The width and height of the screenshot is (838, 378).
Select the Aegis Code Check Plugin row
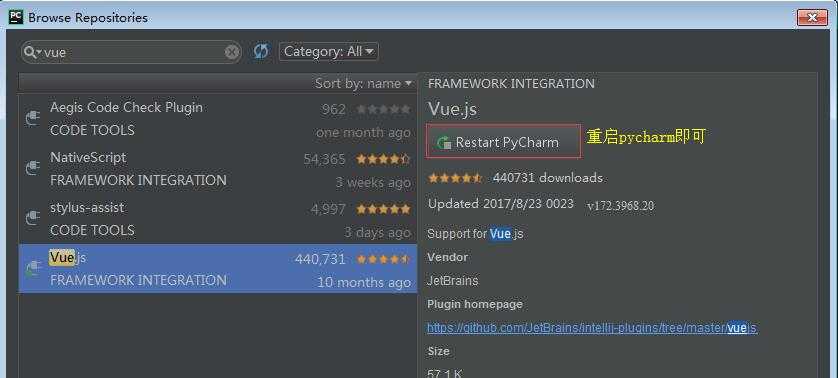coord(218,119)
